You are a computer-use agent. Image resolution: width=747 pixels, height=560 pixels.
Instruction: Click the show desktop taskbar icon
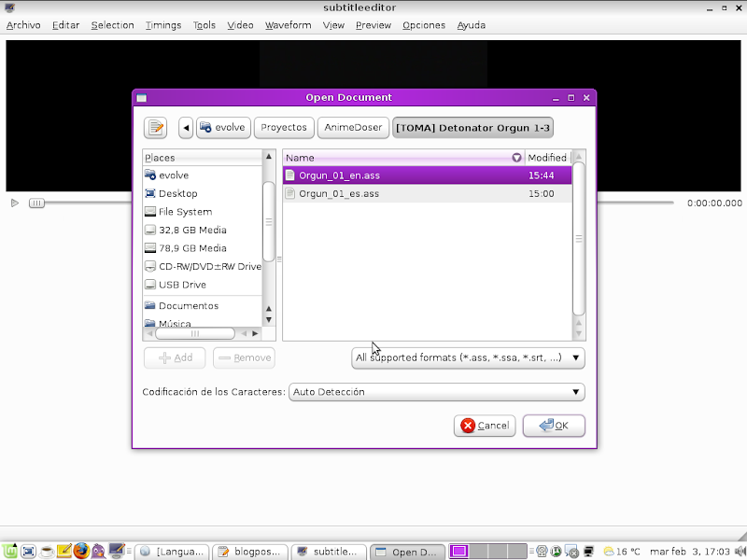point(28,552)
